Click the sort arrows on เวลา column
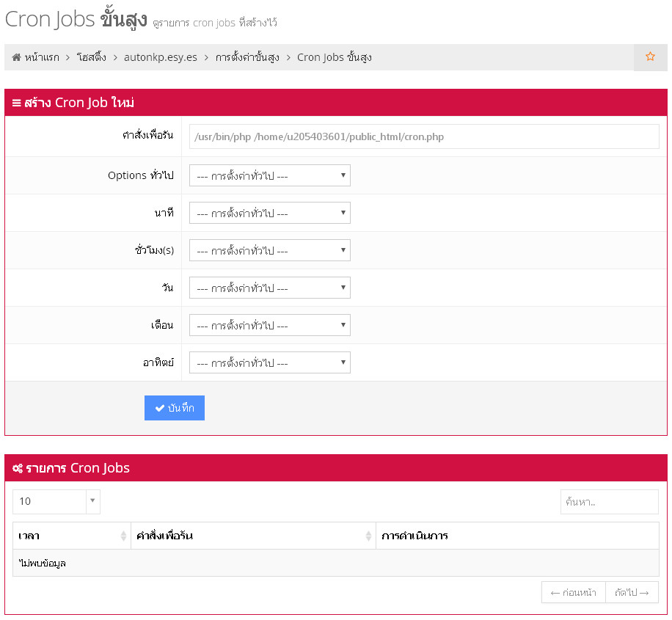The image size is (672, 620). pyautogui.click(x=123, y=536)
